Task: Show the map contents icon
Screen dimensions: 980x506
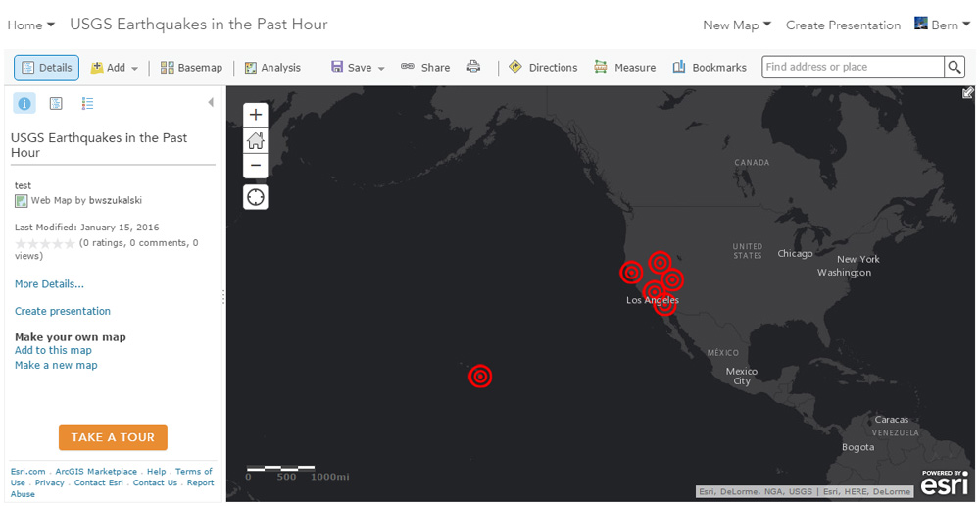Action: 56,104
